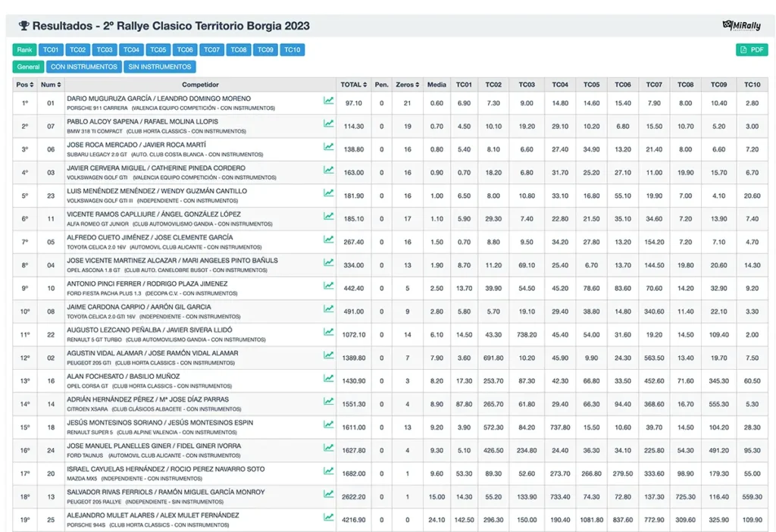
Task: Switch to the TC01 tab
Action: pos(51,50)
